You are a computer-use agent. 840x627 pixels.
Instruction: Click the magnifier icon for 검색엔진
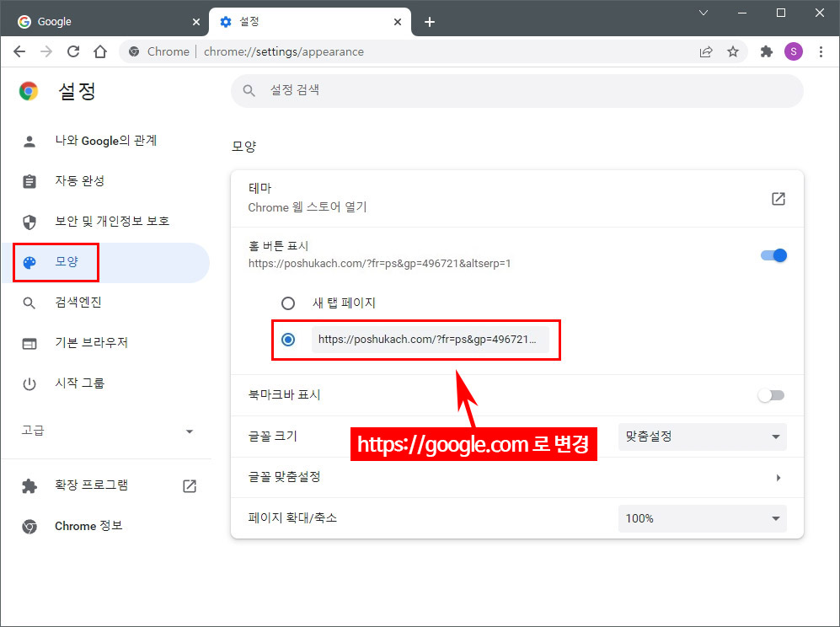coord(29,303)
